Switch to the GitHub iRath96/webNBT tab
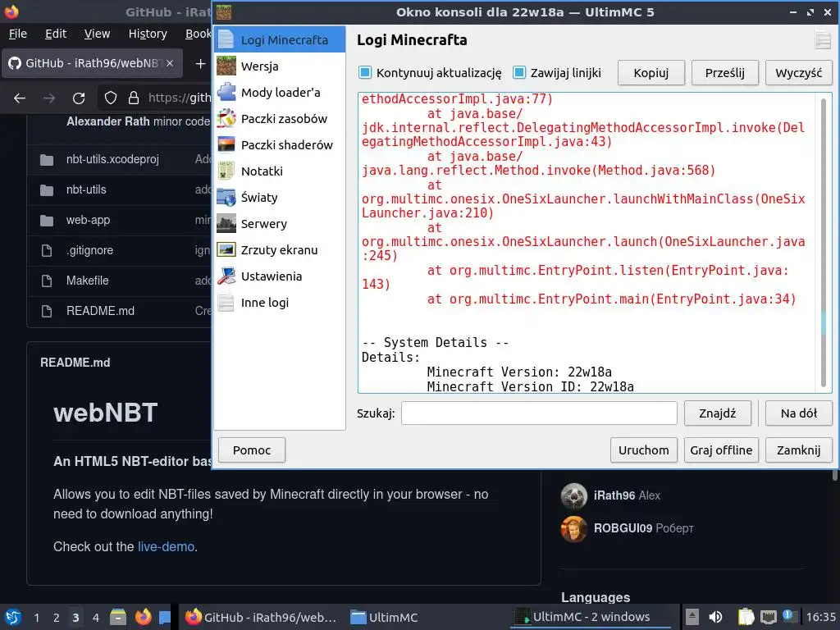This screenshot has height=630, width=840. (x=92, y=63)
